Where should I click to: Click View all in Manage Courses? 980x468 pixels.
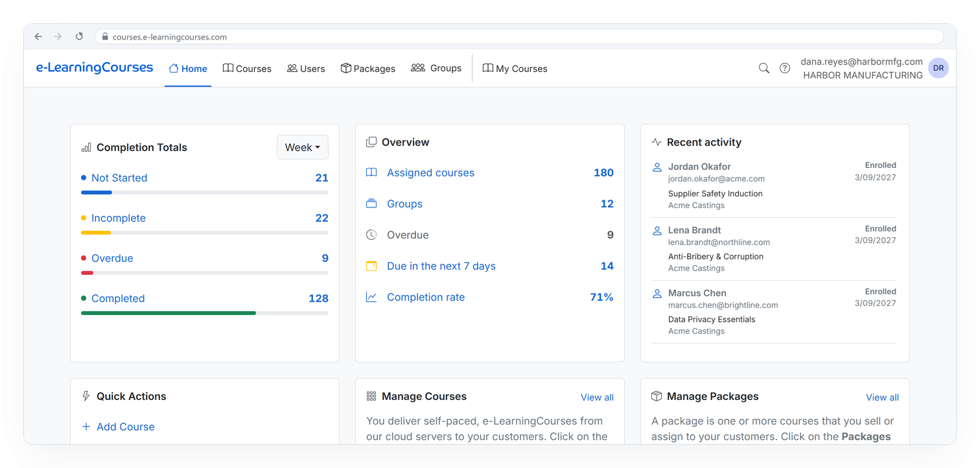[x=597, y=397]
